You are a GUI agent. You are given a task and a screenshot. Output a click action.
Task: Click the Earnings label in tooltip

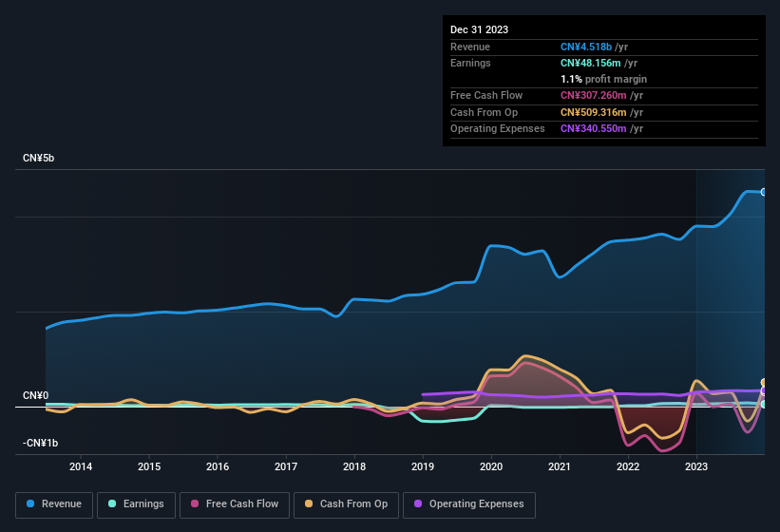(x=470, y=63)
